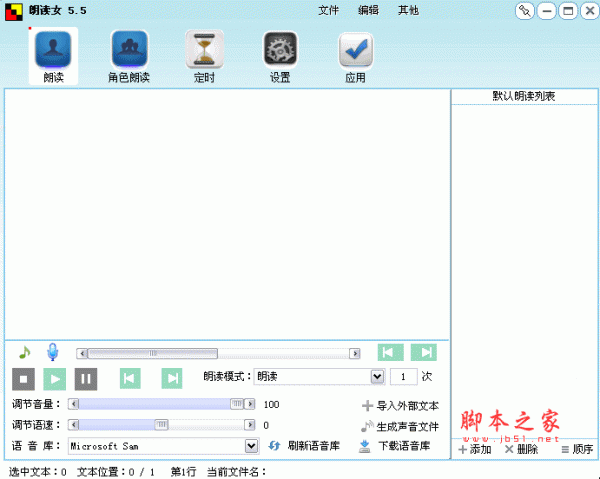Click the 刷新语音库 refresh arrows icon

coord(274,446)
